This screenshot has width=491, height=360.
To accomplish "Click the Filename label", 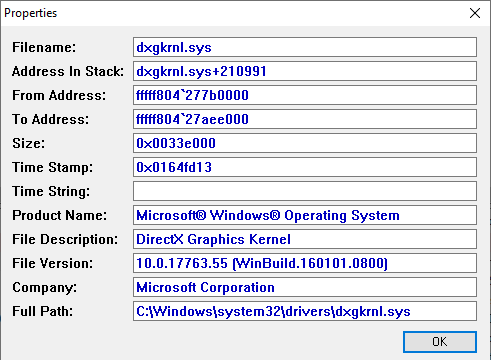I will 44,47.
